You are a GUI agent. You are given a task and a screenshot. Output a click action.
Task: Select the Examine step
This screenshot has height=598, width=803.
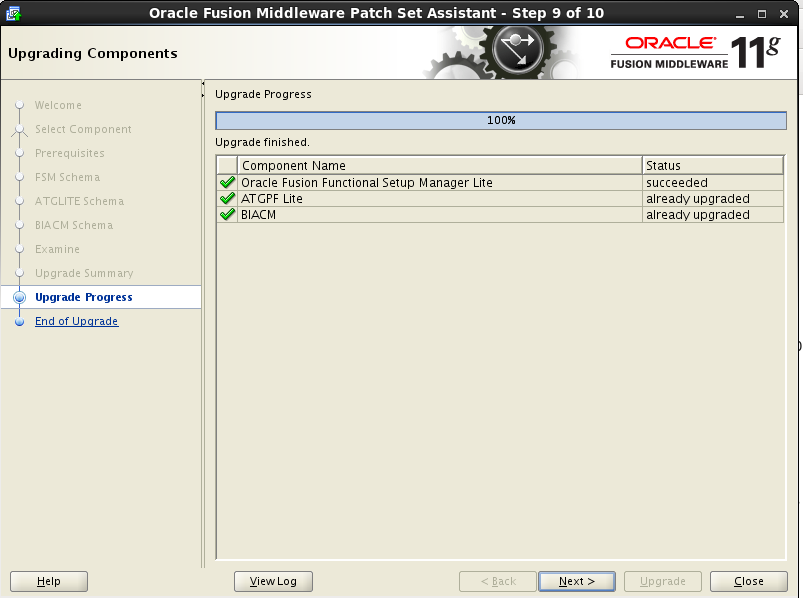57,249
